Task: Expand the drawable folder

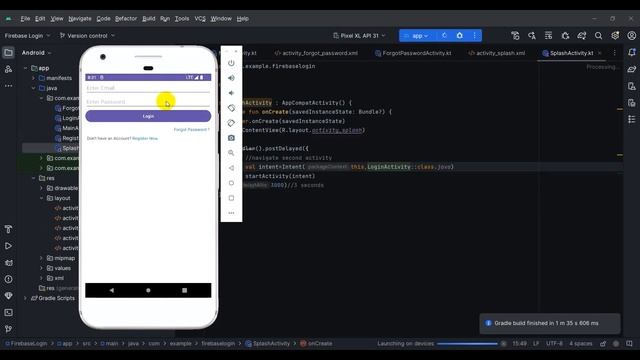Action: (41, 188)
